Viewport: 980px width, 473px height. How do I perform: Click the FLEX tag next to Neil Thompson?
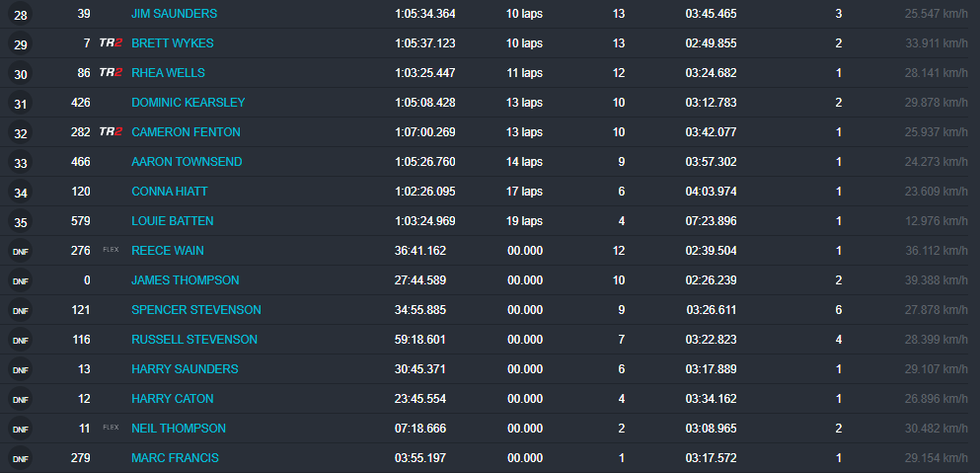click(111, 428)
